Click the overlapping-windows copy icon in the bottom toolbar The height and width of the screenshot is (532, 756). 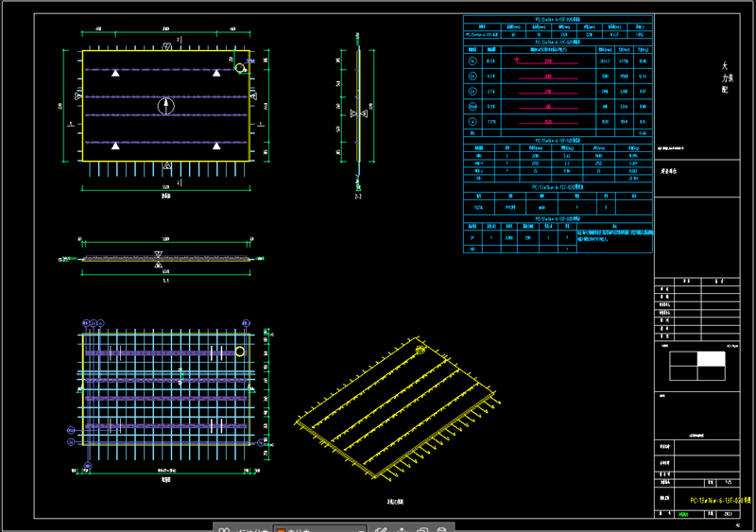(x=422, y=529)
